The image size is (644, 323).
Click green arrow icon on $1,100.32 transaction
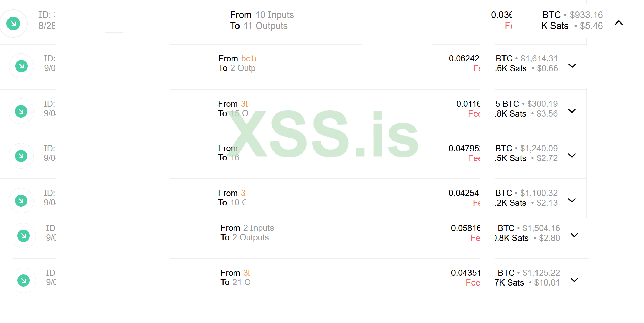21,201
